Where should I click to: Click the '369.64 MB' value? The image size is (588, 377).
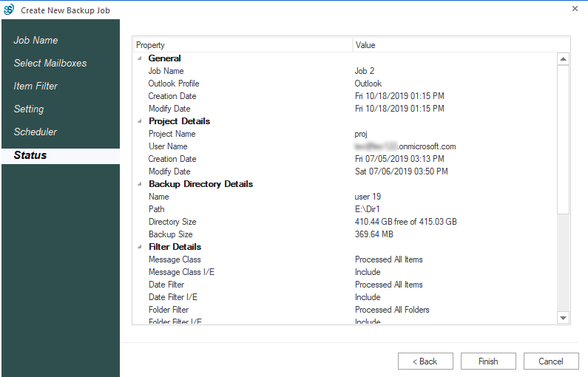pos(374,234)
